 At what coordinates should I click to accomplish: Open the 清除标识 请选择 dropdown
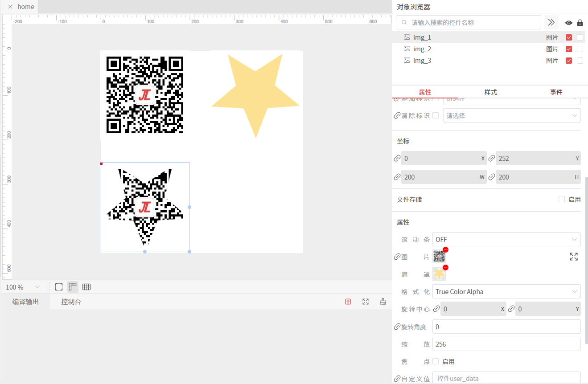[512, 115]
